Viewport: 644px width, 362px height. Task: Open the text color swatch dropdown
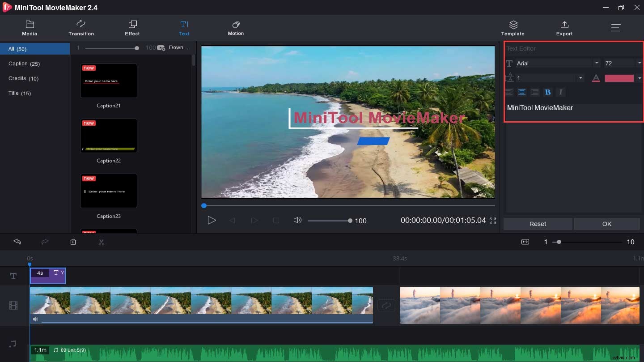640,78
